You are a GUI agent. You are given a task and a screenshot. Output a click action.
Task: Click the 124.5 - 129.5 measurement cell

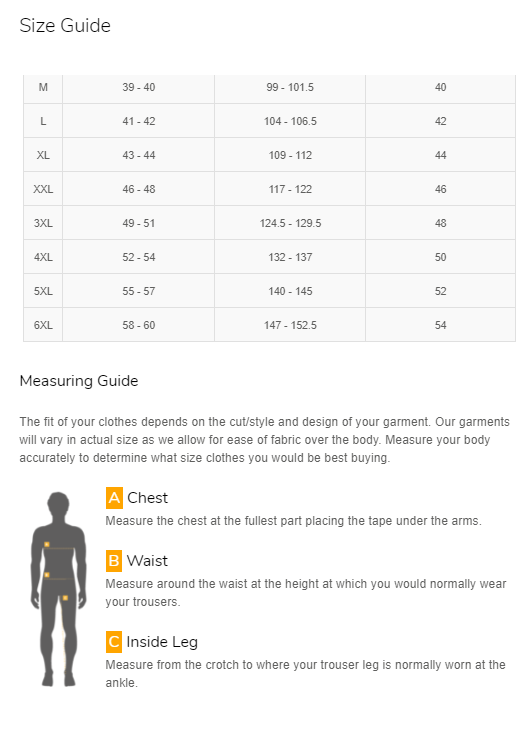[290, 223]
